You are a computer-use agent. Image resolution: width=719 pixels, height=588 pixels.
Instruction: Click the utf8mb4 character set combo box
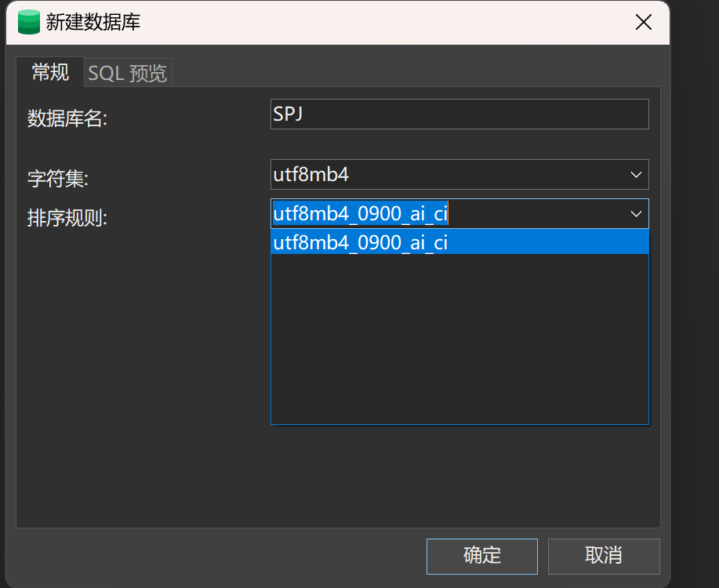click(x=459, y=175)
